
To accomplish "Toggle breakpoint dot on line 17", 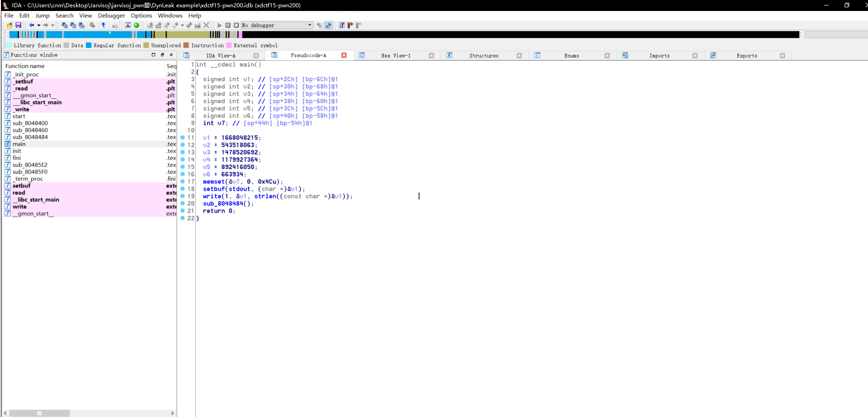I will pyautogui.click(x=183, y=182).
